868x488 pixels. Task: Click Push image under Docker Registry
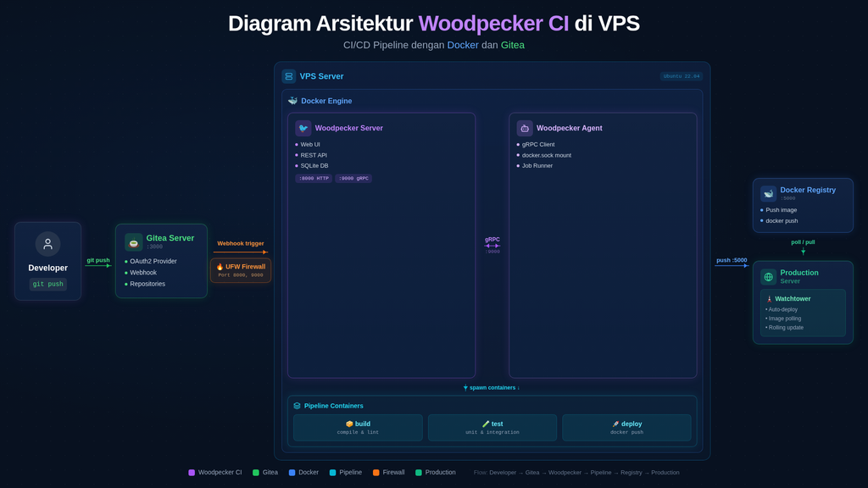pyautogui.click(x=781, y=210)
